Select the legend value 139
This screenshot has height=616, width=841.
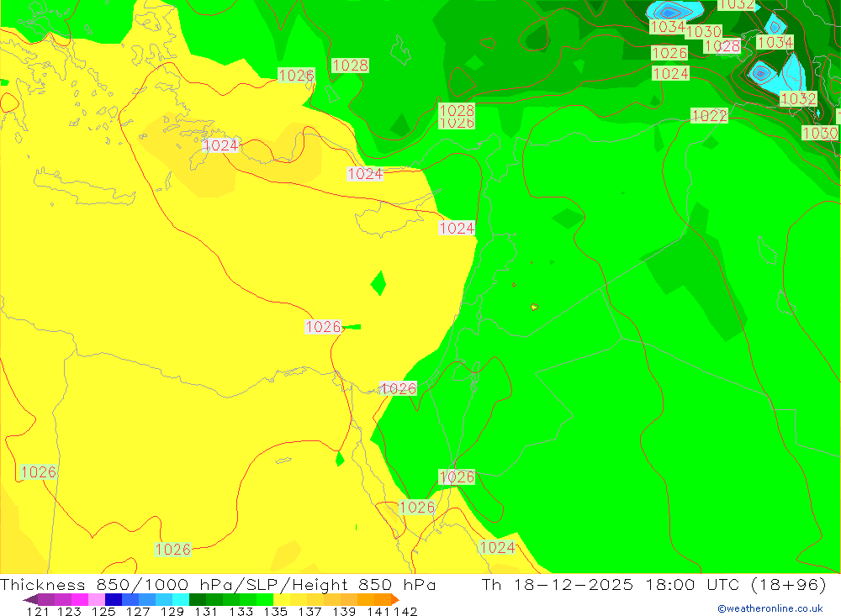point(344,611)
